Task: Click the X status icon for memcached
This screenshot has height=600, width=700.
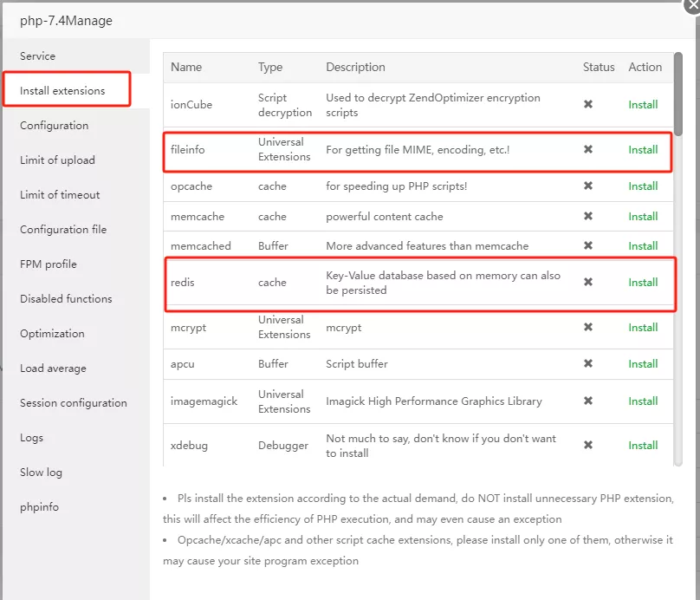Action: tap(588, 246)
